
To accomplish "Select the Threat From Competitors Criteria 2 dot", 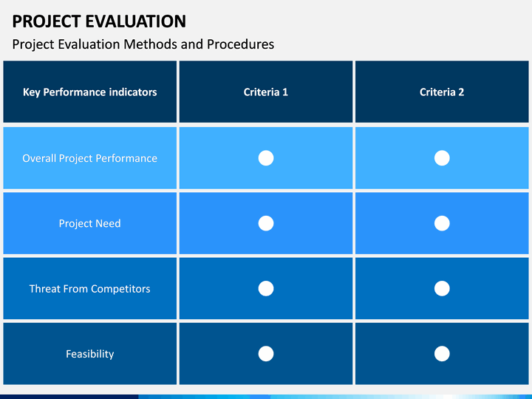I will [x=442, y=288].
